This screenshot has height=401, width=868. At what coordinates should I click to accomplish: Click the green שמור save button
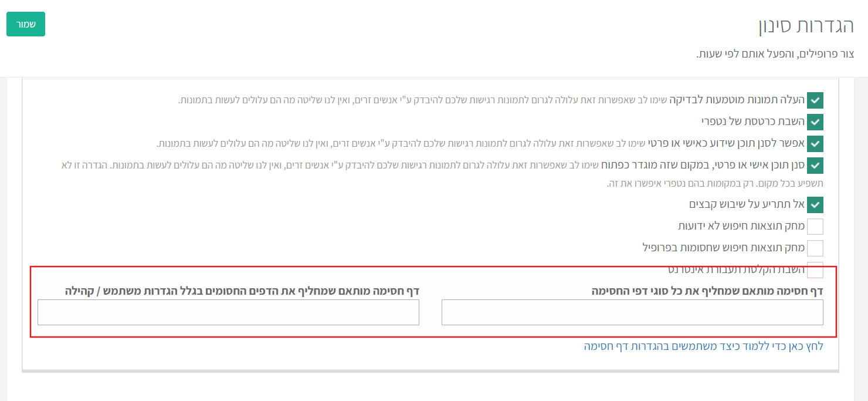[x=26, y=24]
